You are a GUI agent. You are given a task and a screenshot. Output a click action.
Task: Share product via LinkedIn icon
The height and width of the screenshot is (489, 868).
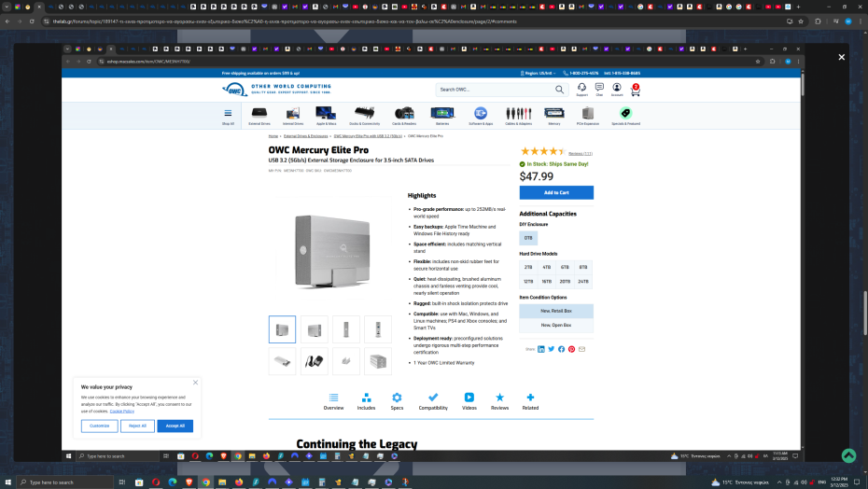tap(540, 349)
